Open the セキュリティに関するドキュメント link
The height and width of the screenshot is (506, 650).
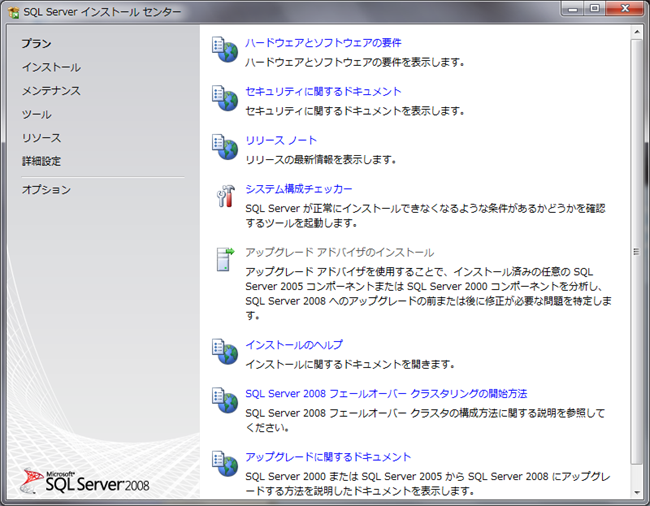coord(323,92)
